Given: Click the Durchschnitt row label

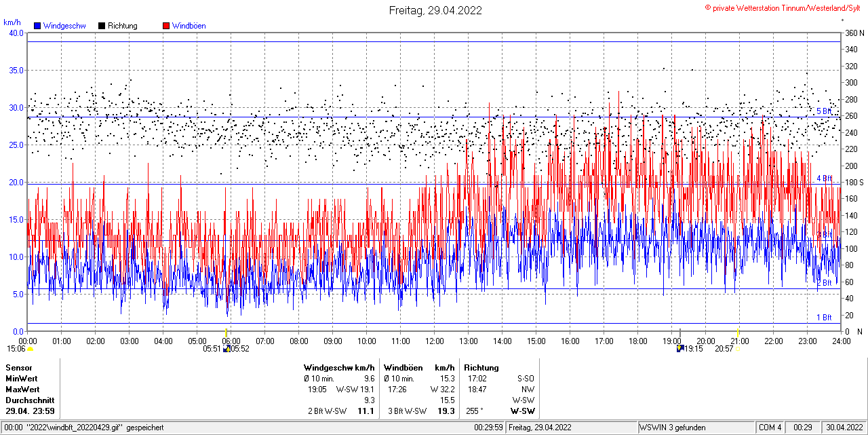Looking at the screenshot, I should point(30,400).
